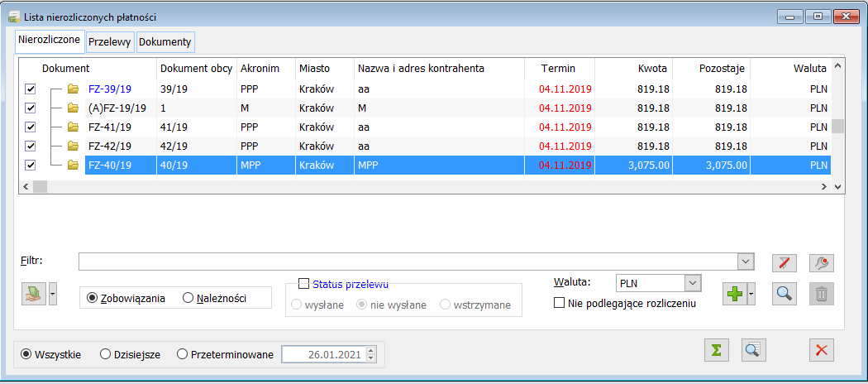Uncheck the FZ-40/19 row checkbox
Image resolution: width=868 pixels, height=384 pixels.
31,166
